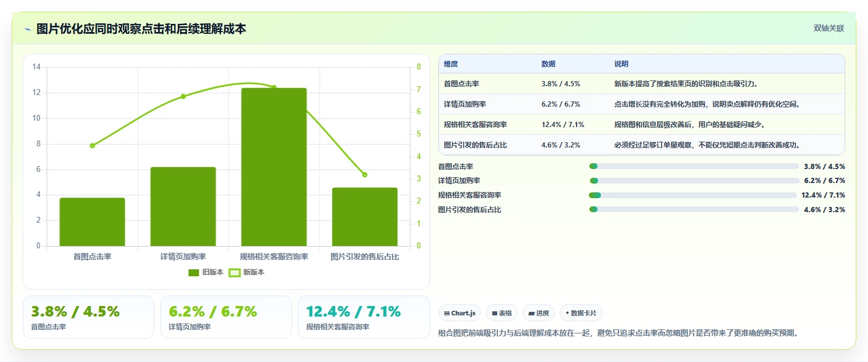Click 详情页加购率 in the table's first column

click(465, 104)
